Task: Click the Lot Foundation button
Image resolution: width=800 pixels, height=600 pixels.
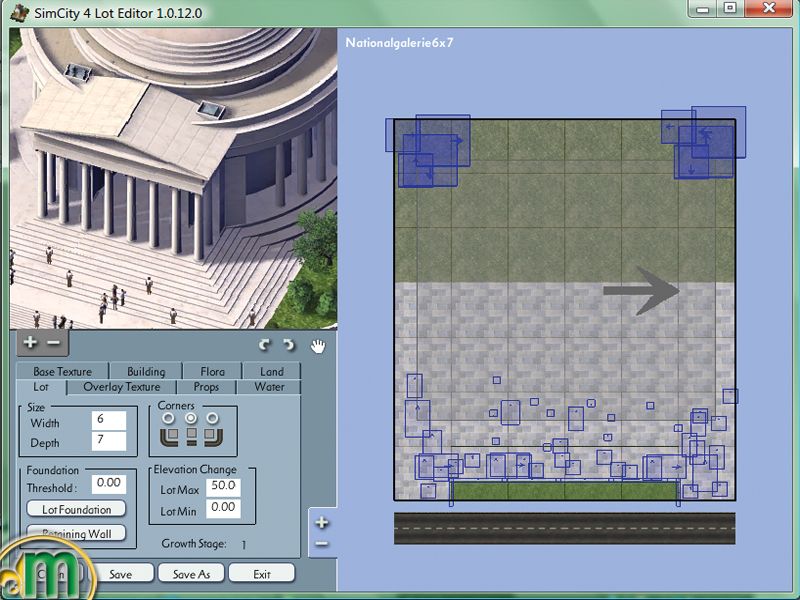Action: 76,509
